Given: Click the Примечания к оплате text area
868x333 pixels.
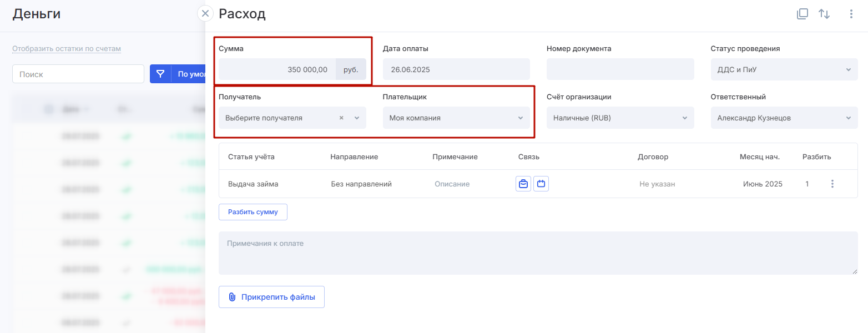Looking at the screenshot, I should click(538, 253).
